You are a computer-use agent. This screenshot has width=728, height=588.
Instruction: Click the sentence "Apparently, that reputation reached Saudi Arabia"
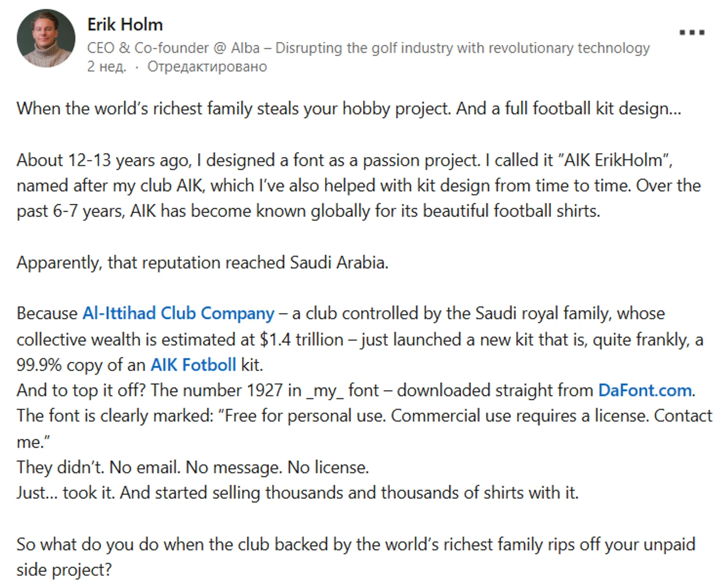coord(202,263)
